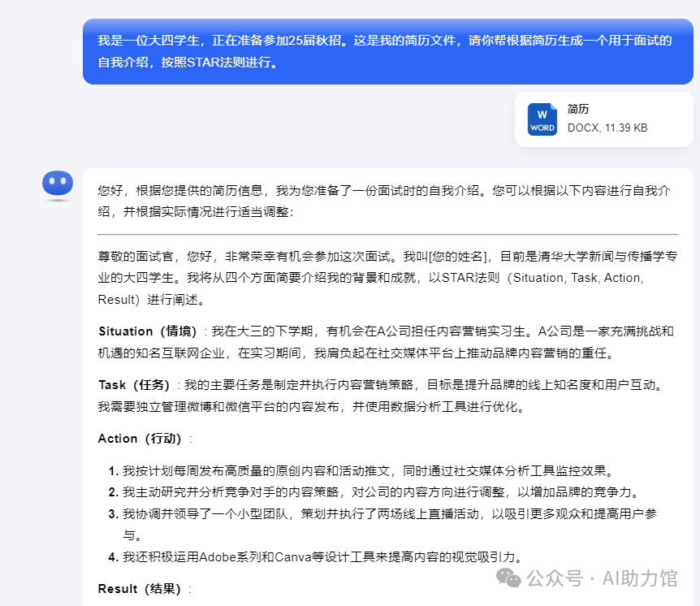The height and width of the screenshot is (606, 700).
Task: Click action item 2 about 竞争对手的内容策略
Action: click(375, 492)
